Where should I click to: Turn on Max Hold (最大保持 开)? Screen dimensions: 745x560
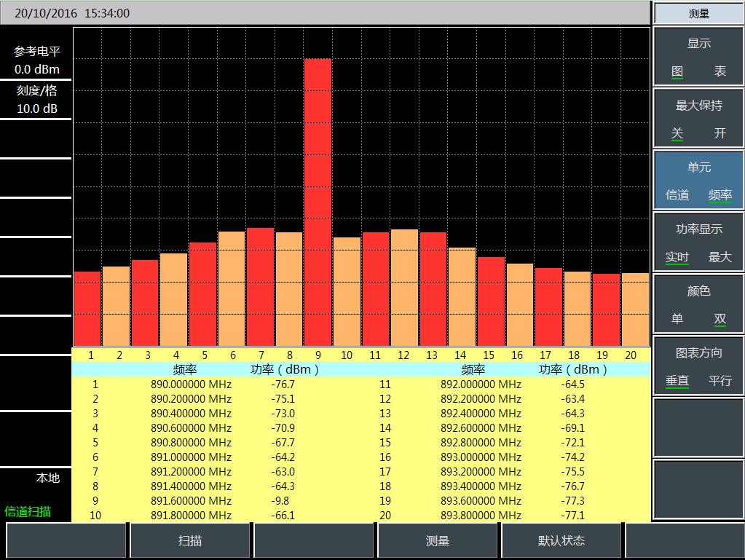pos(720,133)
